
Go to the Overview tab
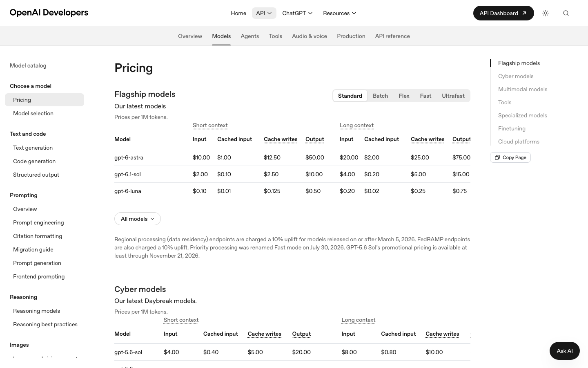(x=190, y=36)
